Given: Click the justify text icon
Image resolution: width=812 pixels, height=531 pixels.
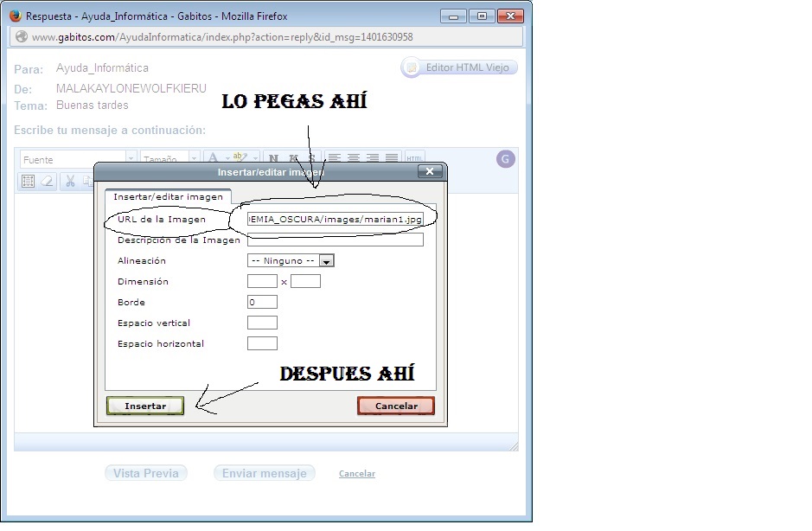Looking at the screenshot, I should 392,158.
